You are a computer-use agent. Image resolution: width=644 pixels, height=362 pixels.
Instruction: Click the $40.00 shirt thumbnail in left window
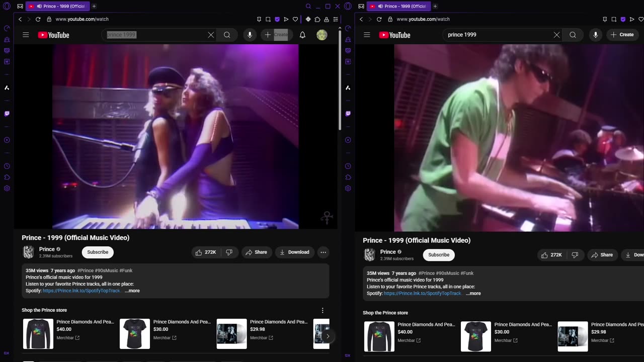[38, 334]
